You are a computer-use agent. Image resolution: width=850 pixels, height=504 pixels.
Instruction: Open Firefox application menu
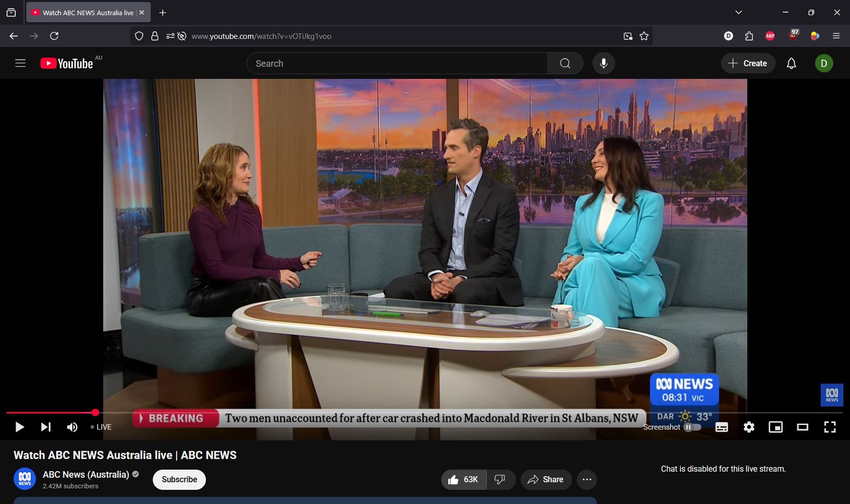click(836, 36)
